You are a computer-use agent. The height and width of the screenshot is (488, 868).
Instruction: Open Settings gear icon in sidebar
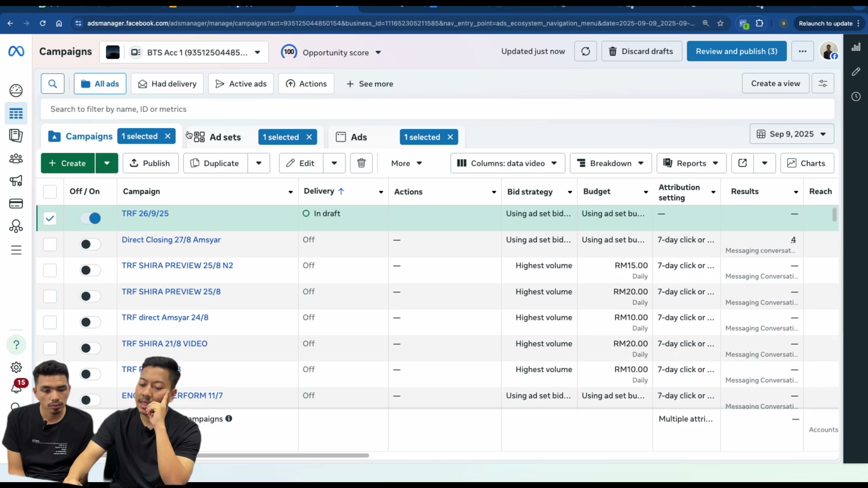click(x=16, y=367)
